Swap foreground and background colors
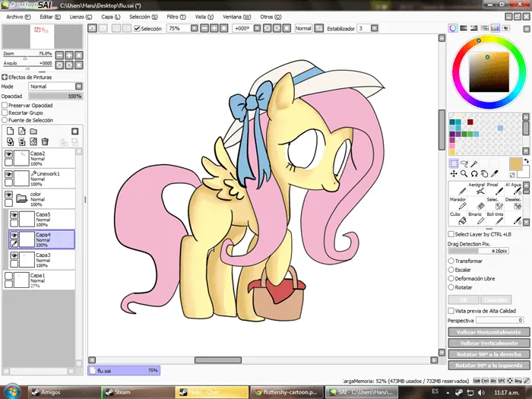The height and width of the screenshot is (399, 532). point(526,161)
